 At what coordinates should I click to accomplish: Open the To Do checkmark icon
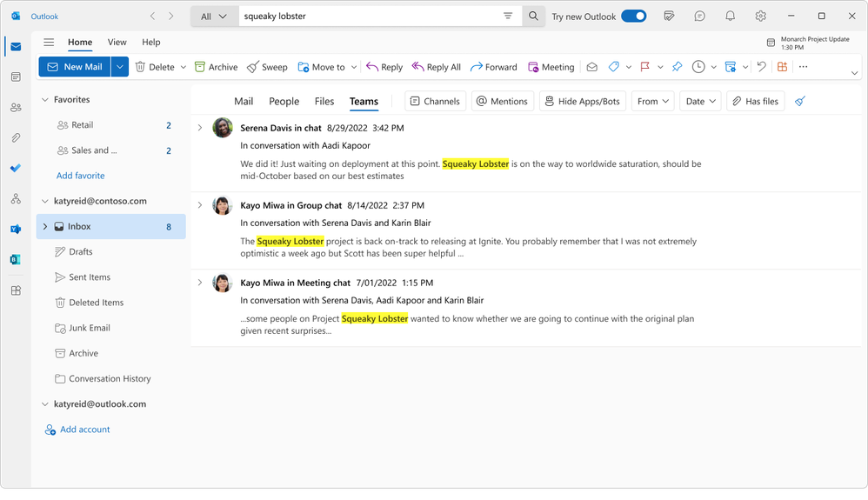coord(16,168)
